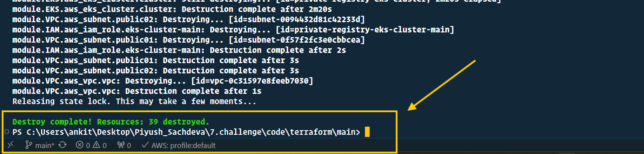Select the main* branch name label
The height and width of the screenshot is (154, 644).
(45, 145)
